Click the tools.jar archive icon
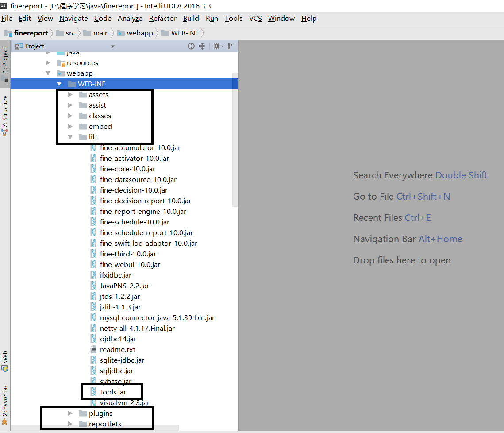Image resolution: width=504 pixels, height=433 pixels. pyautogui.click(x=93, y=392)
